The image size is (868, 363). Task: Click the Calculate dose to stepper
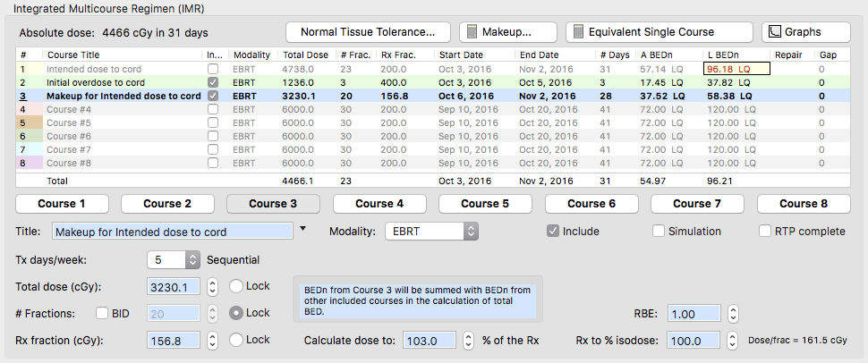click(468, 341)
